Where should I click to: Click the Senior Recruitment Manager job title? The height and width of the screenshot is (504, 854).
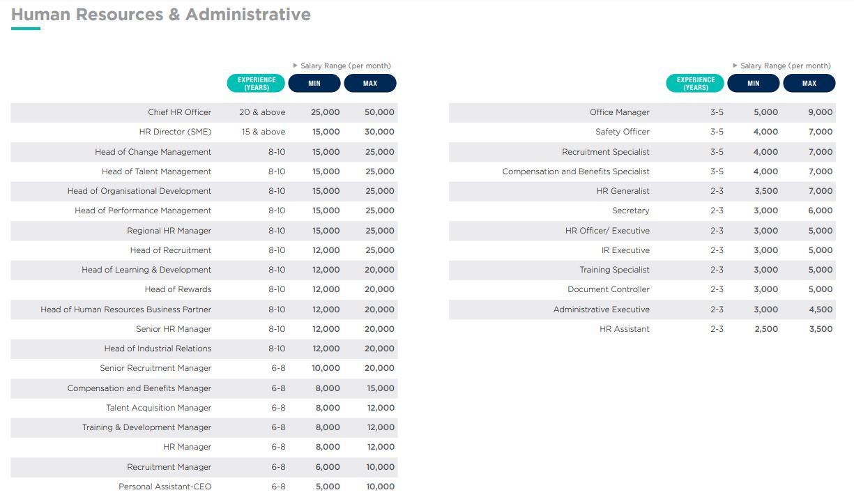[x=155, y=368]
